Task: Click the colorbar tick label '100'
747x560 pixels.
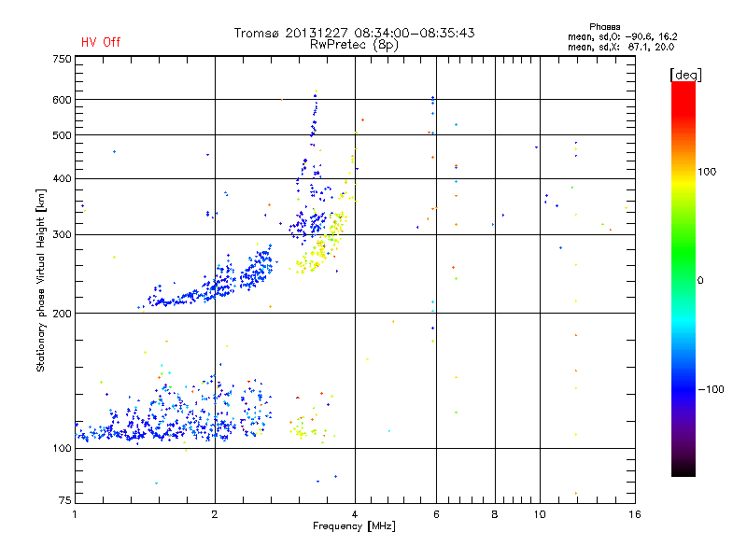Action: coord(707,172)
